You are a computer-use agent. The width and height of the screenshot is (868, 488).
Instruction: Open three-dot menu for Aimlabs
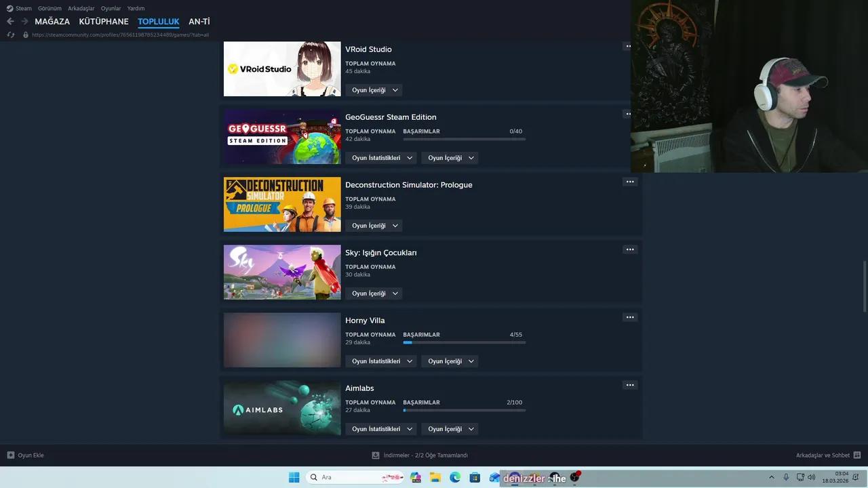(x=630, y=385)
